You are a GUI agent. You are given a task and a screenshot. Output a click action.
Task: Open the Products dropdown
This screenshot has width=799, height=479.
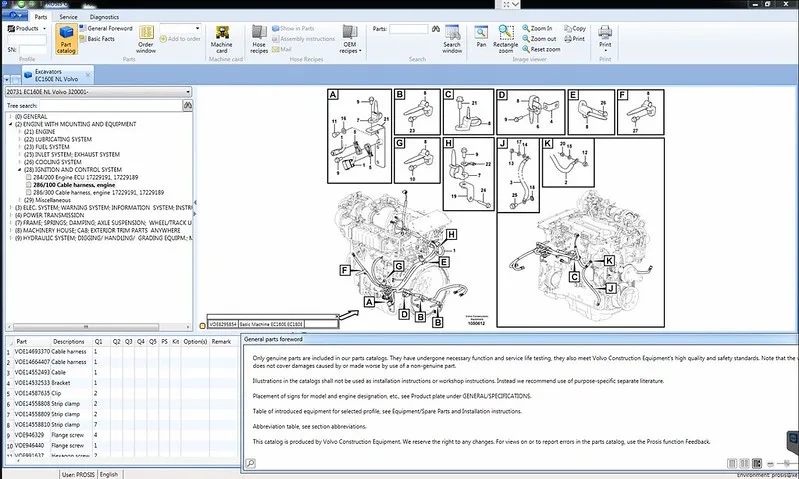[x=26, y=29]
